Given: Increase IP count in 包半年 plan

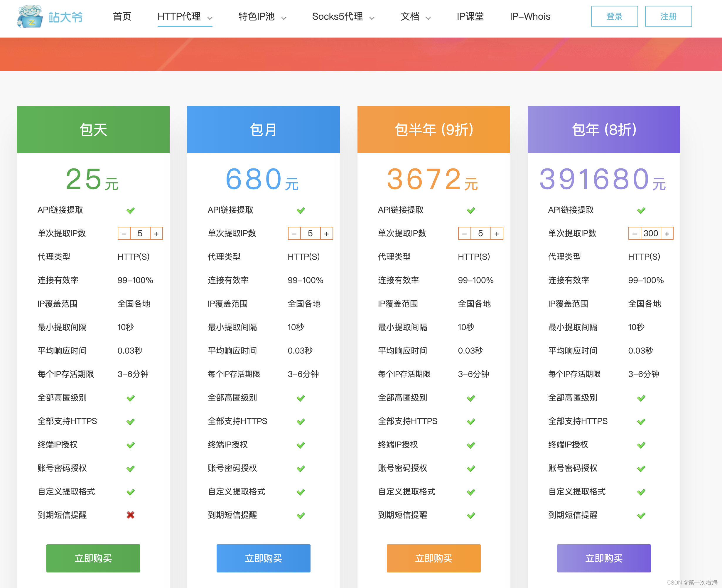Looking at the screenshot, I should (x=497, y=234).
